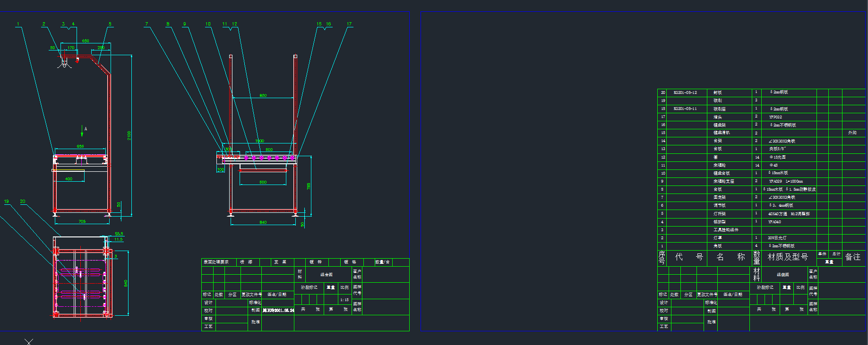Click the red hook symbol on lamp arm
This screenshot has height=345, width=868.
pos(77,60)
